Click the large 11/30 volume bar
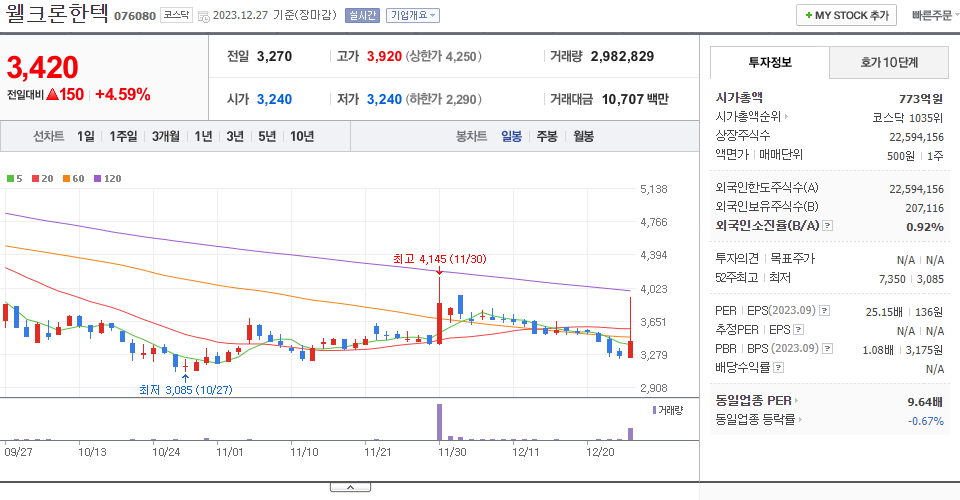 (439, 422)
